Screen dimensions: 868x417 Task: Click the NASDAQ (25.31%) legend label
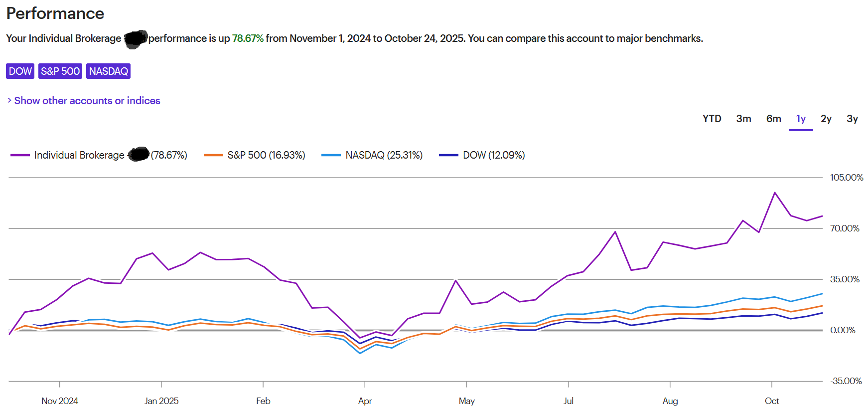(x=384, y=155)
